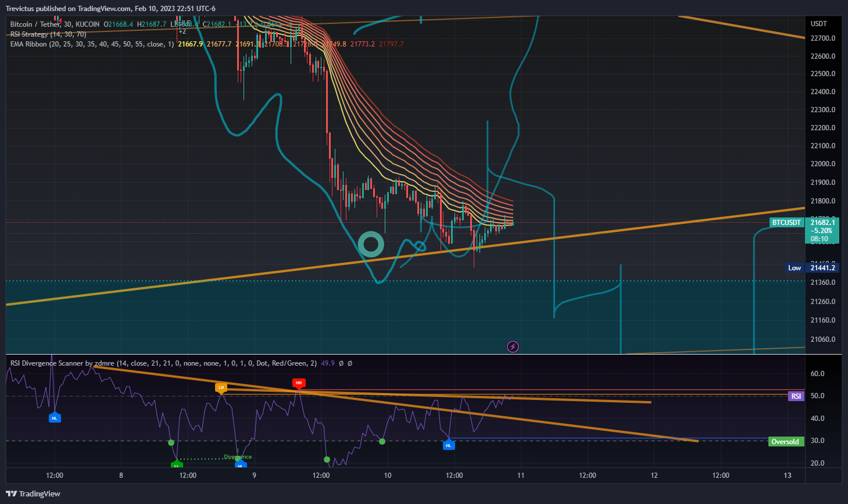Click date label 10 on time axis
This screenshot has height=504, width=848.
pyautogui.click(x=388, y=476)
